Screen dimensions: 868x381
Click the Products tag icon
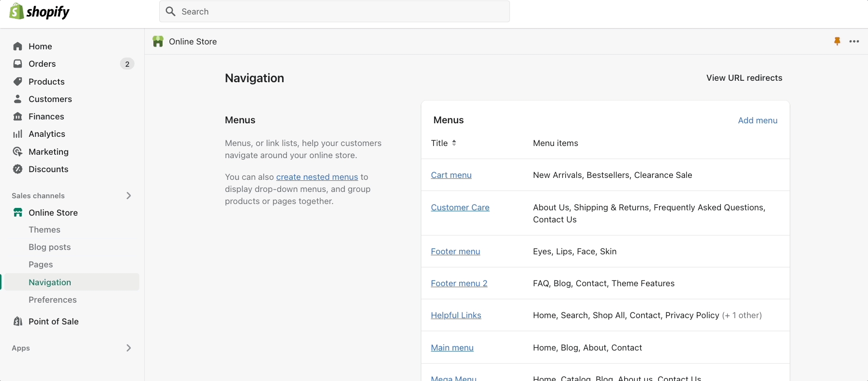coord(18,82)
